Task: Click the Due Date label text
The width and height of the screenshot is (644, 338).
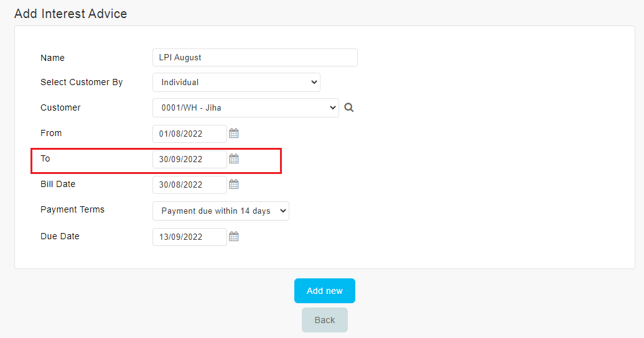Action: (x=60, y=236)
